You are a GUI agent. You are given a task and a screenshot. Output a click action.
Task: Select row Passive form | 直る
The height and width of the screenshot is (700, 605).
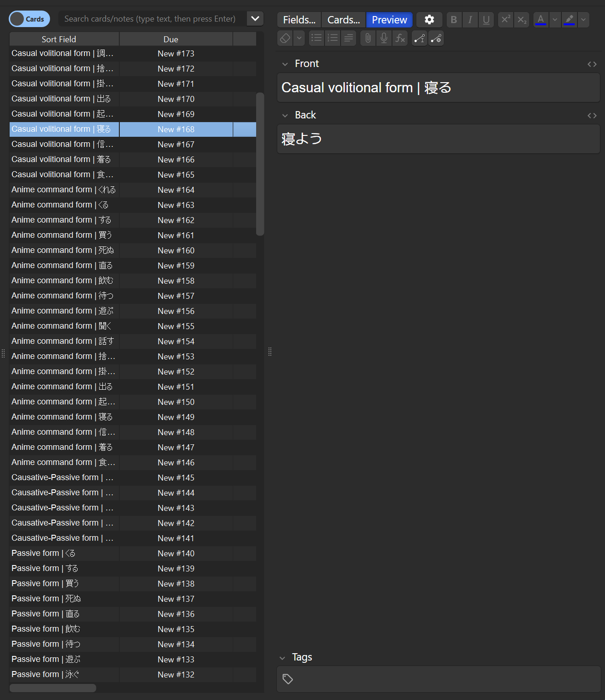point(133,614)
